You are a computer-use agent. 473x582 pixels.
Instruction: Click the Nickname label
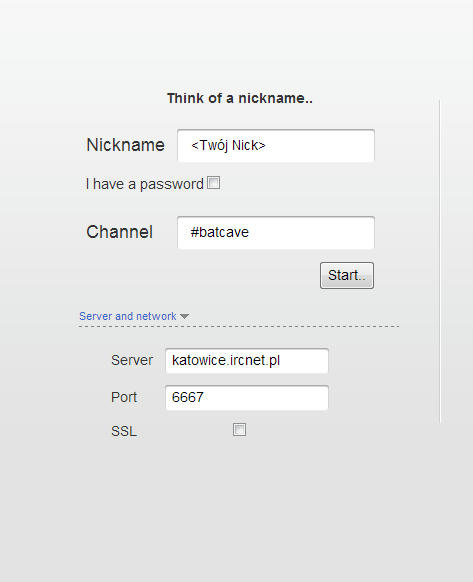[x=125, y=145]
